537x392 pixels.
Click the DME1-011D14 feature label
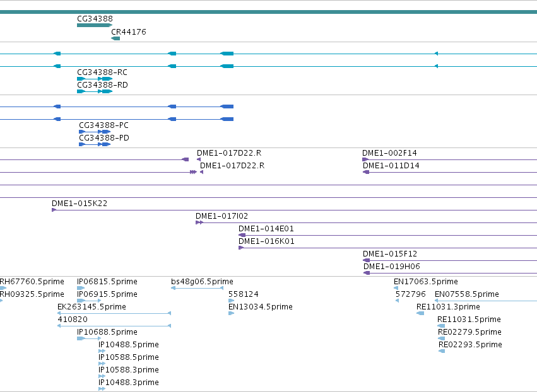[391, 166]
